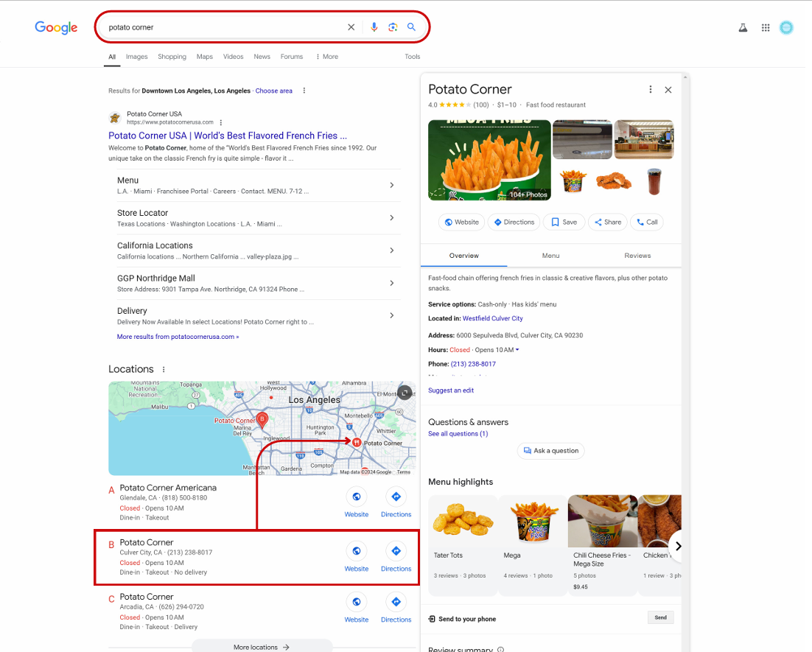Open Google Lens image search
The width and height of the screenshot is (812, 652).
(393, 27)
